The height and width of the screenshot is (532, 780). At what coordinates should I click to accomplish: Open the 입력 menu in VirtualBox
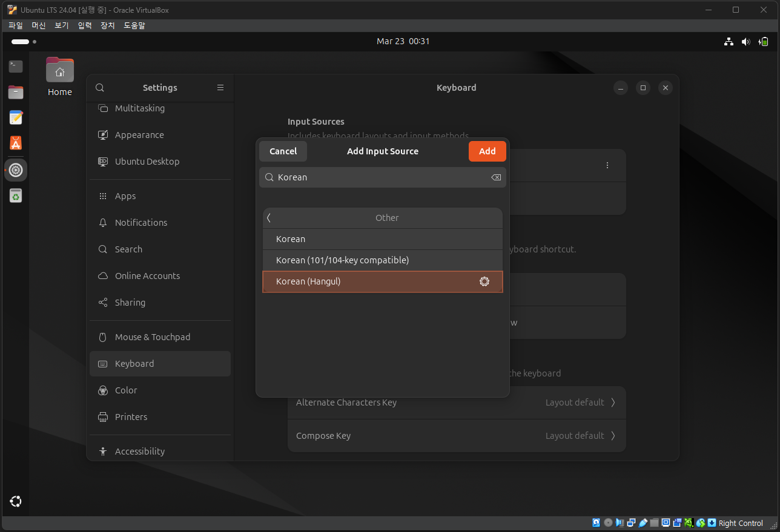coord(85,25)
